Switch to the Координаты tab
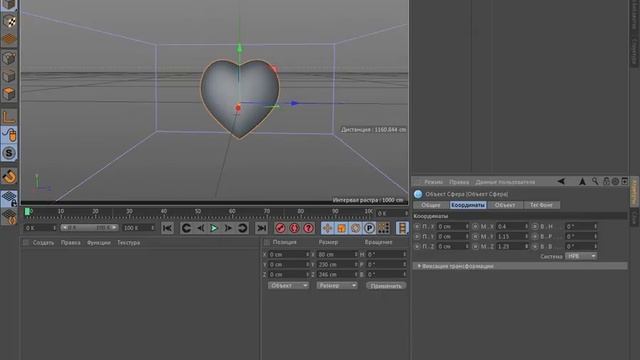Screen dimensions: 640x360 468,205
